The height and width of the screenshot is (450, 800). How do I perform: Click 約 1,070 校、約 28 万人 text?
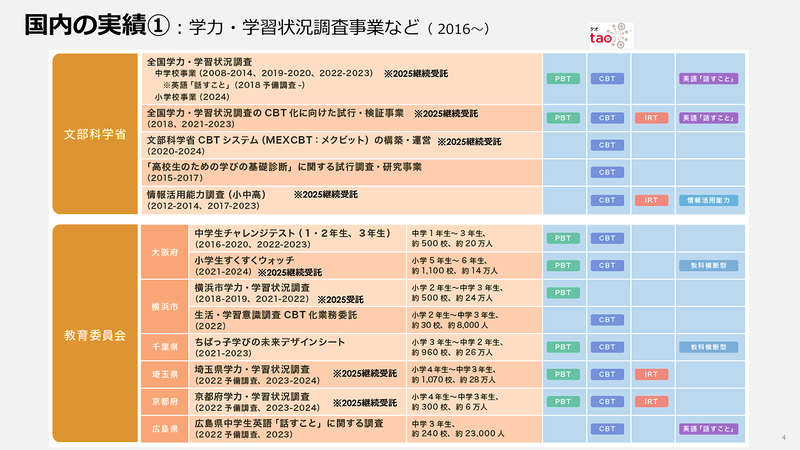coord(454,380)
